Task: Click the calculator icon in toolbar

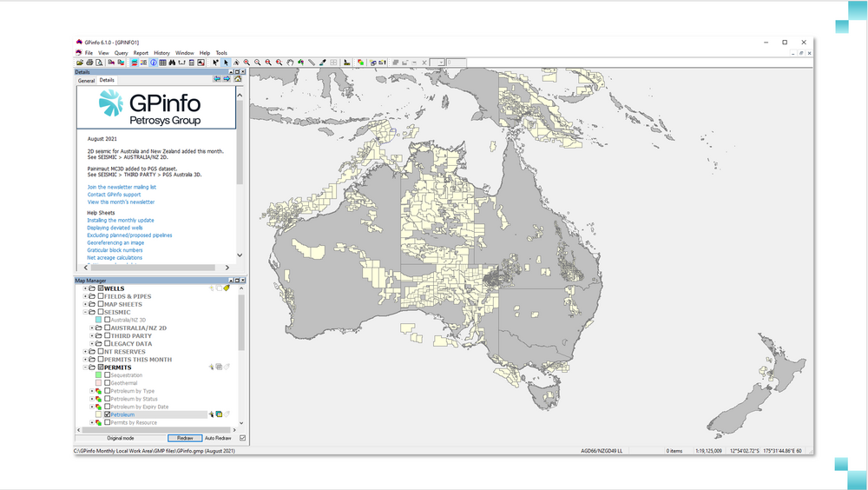Action: 191,63
